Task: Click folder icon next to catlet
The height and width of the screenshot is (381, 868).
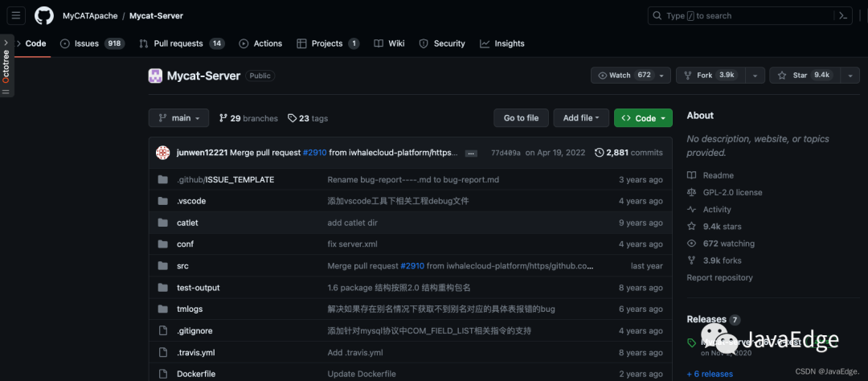Action: tap(162, 223)
